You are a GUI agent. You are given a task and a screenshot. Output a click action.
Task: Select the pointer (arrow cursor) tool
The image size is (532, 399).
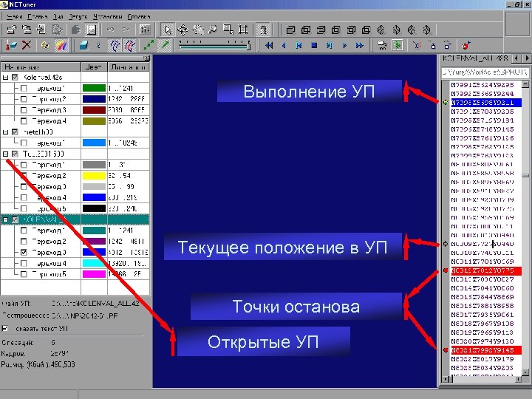(x=167, y=30)
